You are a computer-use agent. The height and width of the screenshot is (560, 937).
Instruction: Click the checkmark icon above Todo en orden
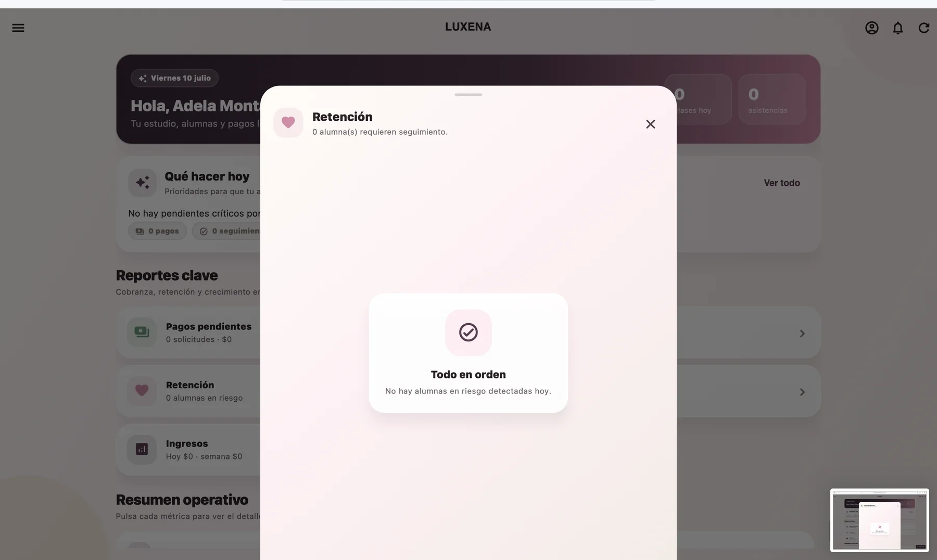[x=468, y=333]
